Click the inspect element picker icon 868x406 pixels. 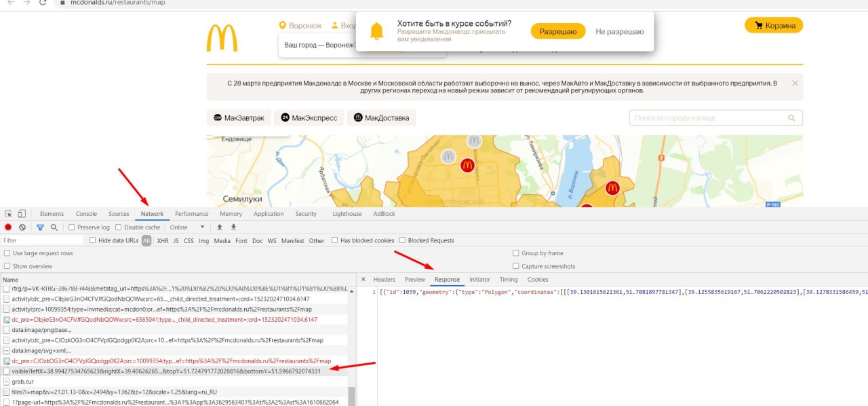point(9,214)
